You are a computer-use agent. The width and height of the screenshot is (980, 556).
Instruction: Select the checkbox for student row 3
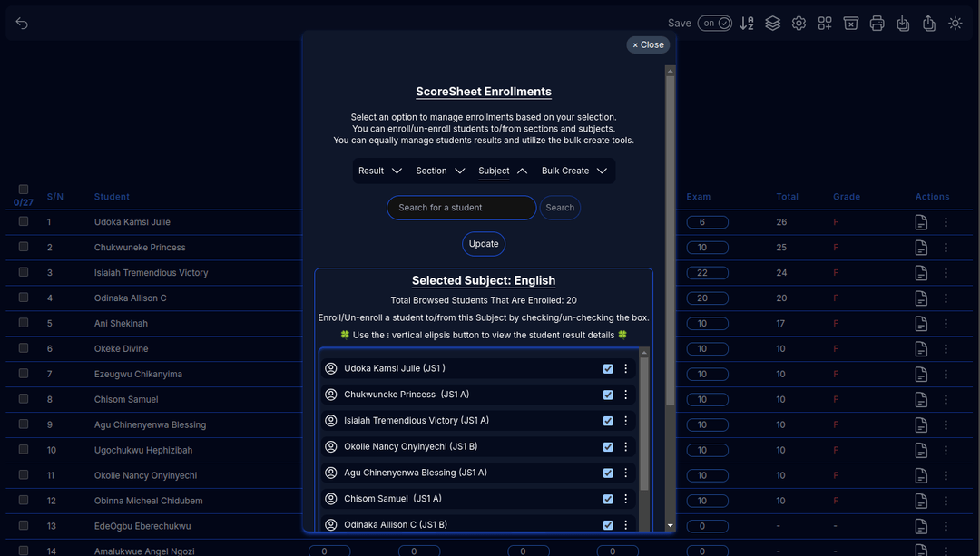(x=22, y=272)
